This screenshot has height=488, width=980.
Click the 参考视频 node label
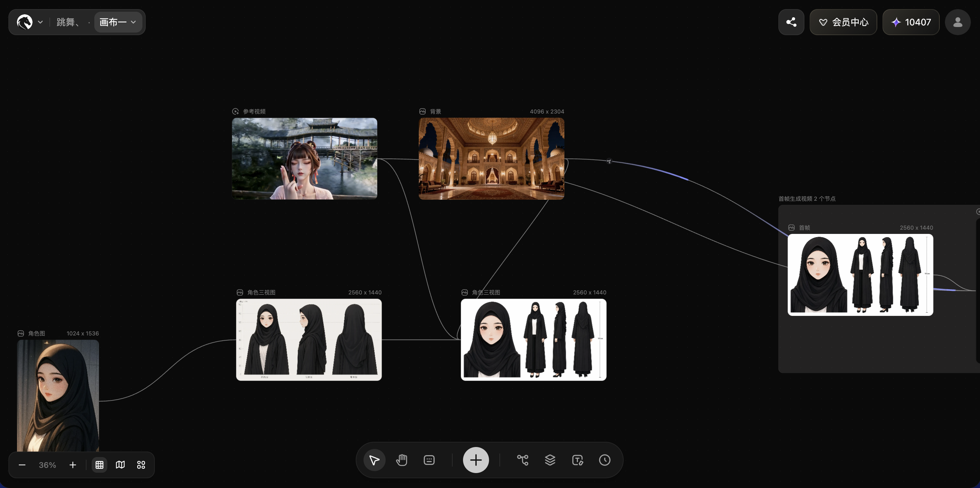254,112
